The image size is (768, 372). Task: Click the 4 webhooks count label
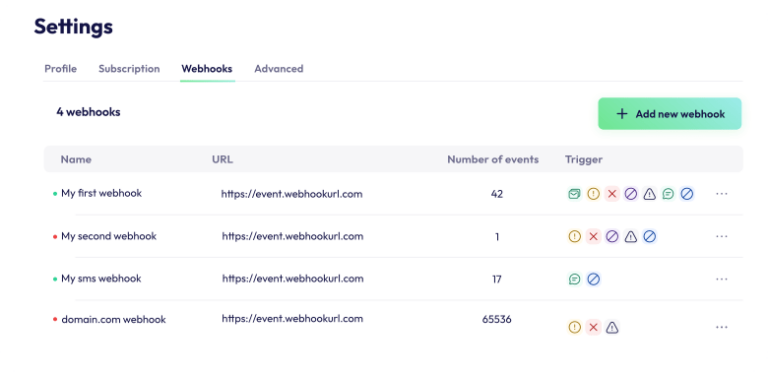click(x=88, y=112)
